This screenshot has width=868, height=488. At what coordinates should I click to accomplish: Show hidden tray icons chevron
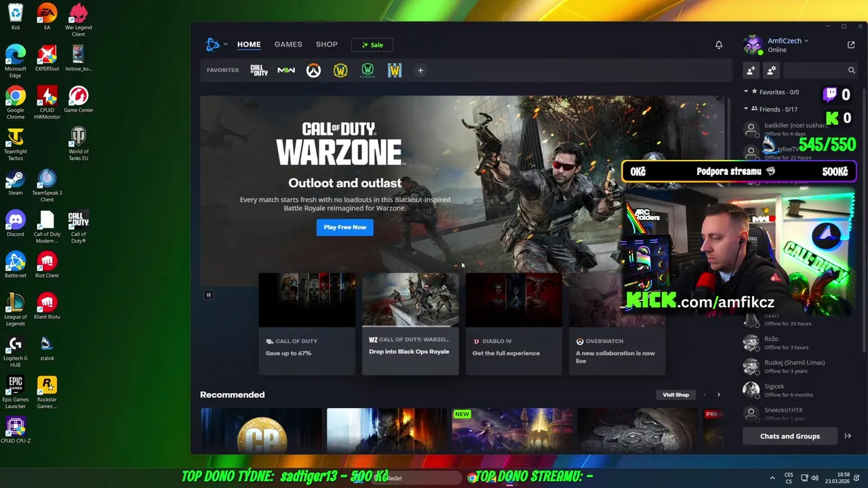coord(772,478)
